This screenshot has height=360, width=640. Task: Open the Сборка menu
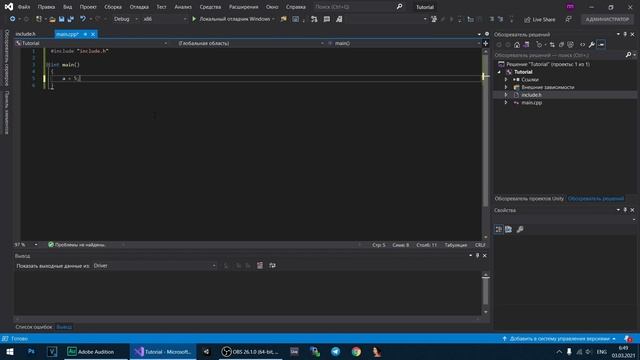tap(113, 7)
